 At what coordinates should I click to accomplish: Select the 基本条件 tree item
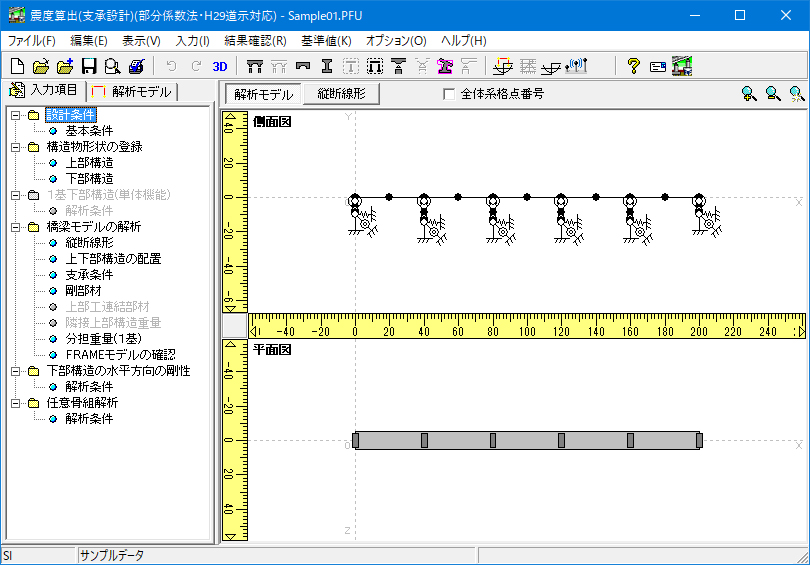(x=89, y=131)
